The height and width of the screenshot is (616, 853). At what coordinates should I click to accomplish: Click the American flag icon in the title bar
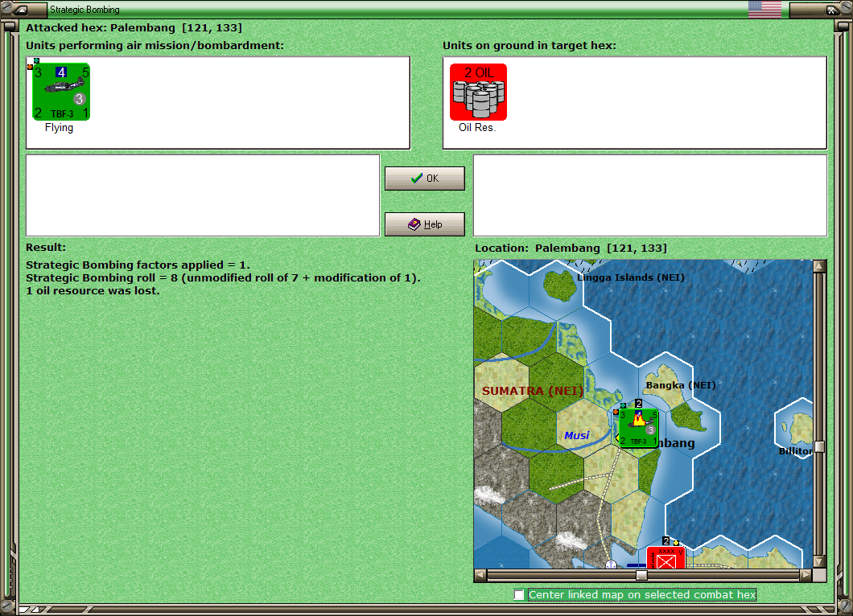763,9
